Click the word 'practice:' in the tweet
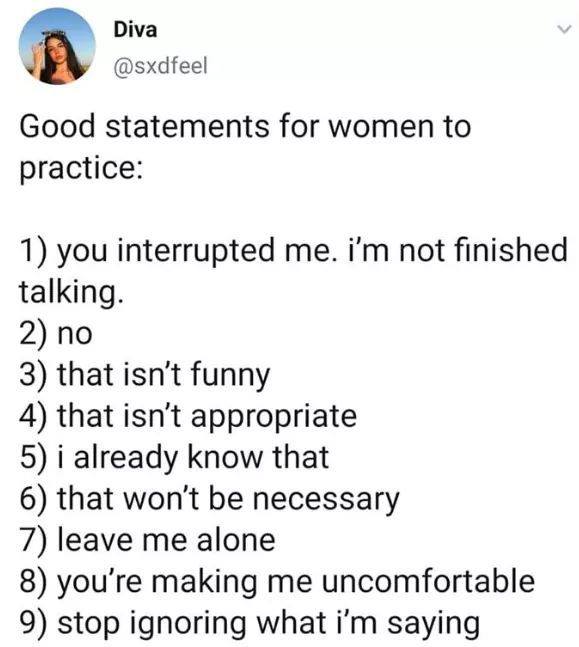This screenshot has width=579, height=647. (81, 169)
